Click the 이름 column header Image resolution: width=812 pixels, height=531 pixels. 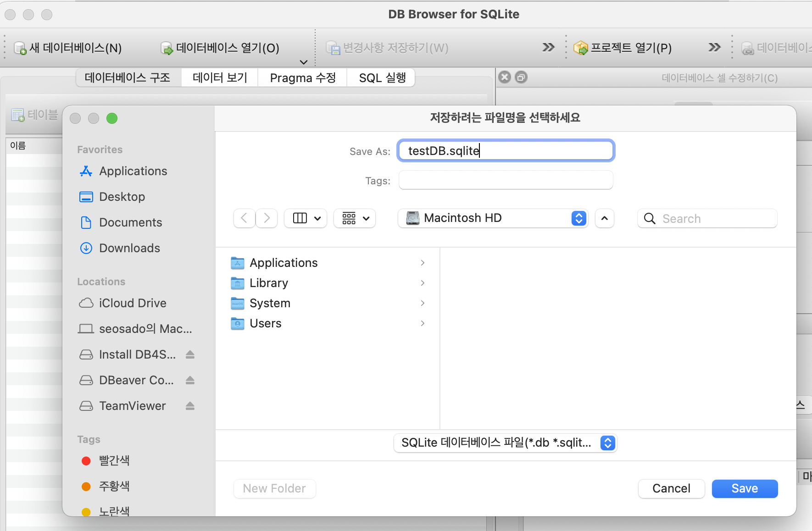(18, 146)
